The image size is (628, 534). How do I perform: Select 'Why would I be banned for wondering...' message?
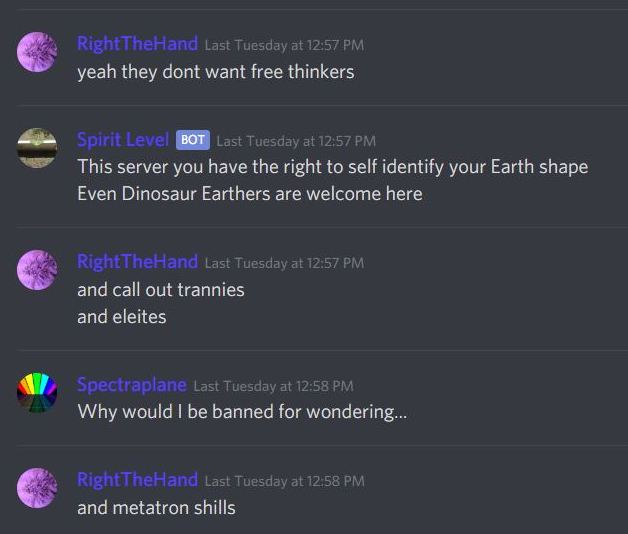click(x=242, y=412)
